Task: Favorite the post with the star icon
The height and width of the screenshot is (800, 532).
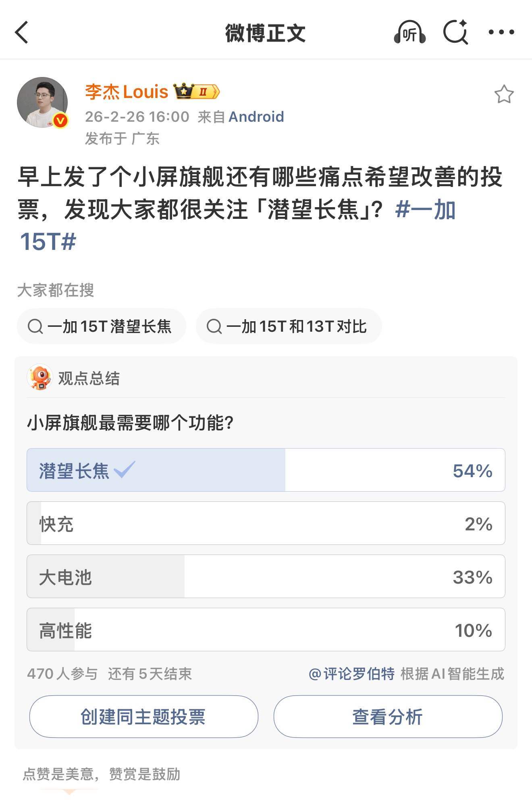Action: 504,94
